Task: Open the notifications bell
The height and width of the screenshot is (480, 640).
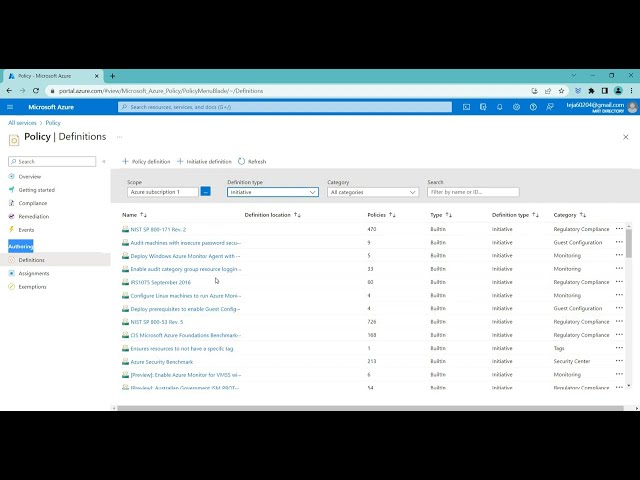Action: click(x=500, y=107)
